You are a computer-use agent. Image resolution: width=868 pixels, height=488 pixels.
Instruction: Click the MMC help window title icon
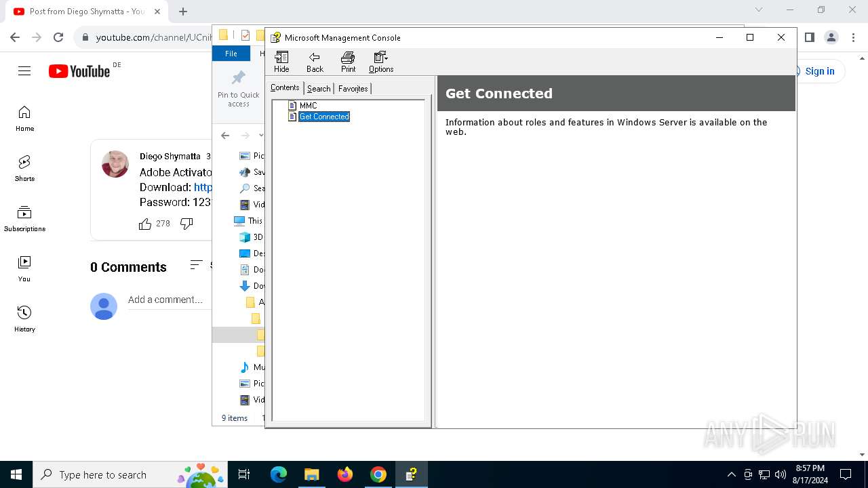click(276, 37)
